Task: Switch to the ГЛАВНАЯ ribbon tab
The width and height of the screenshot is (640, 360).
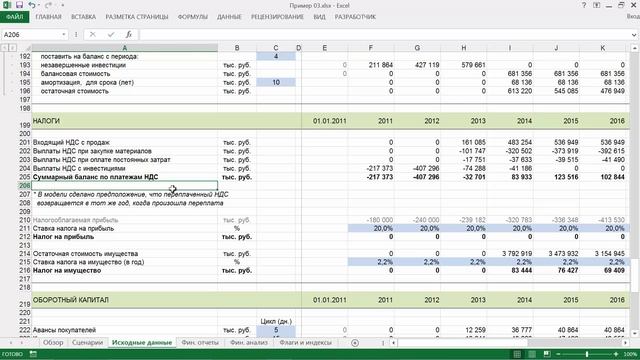Action: [48, 17]
